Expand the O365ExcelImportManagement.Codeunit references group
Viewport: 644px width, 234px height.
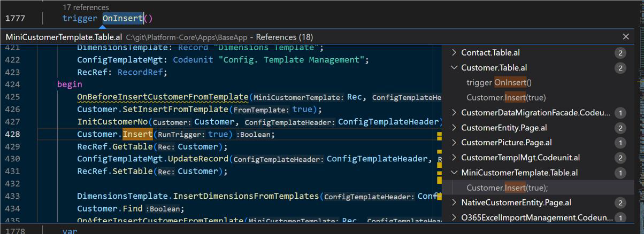(454, 217)
